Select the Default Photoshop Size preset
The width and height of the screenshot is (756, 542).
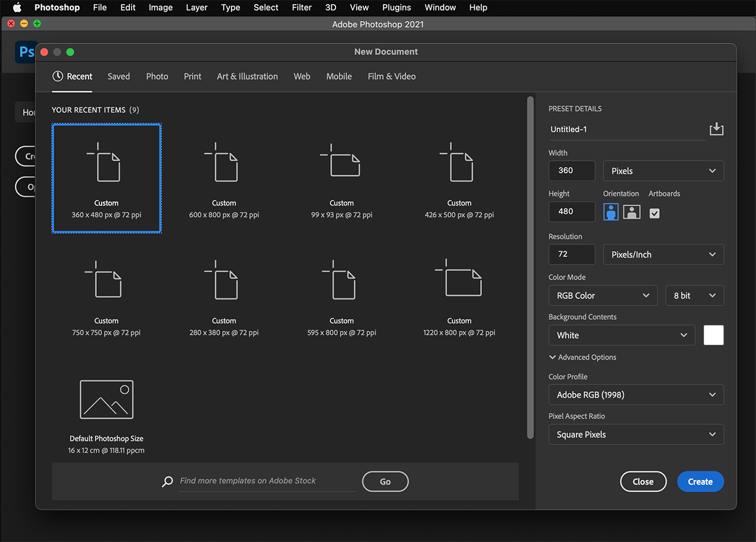(106, 417)
